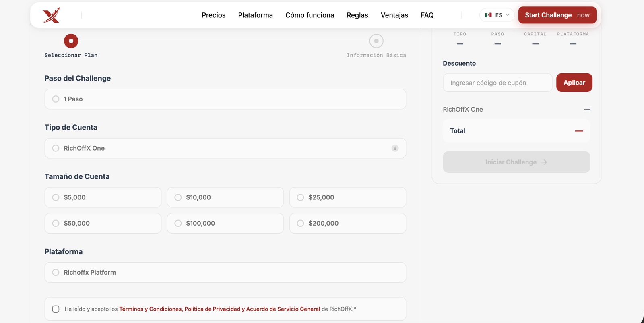This screenshot has height=323, width=644.
Task: Click the Total summary row
Action: click(516, 131)
